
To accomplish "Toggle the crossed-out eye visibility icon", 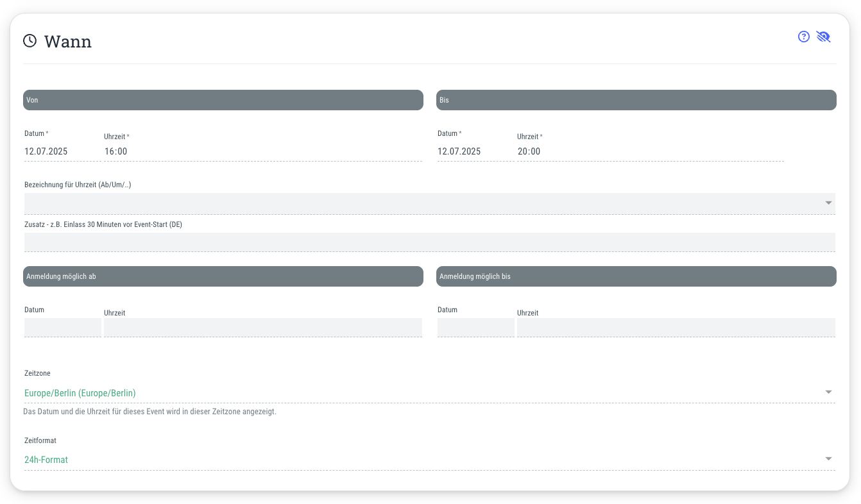I will [823, 37].
